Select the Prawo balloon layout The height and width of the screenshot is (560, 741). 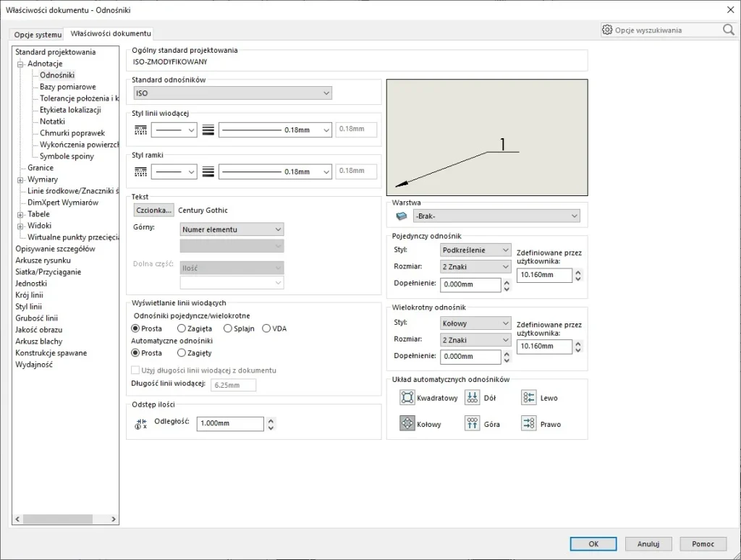point(528,423)
